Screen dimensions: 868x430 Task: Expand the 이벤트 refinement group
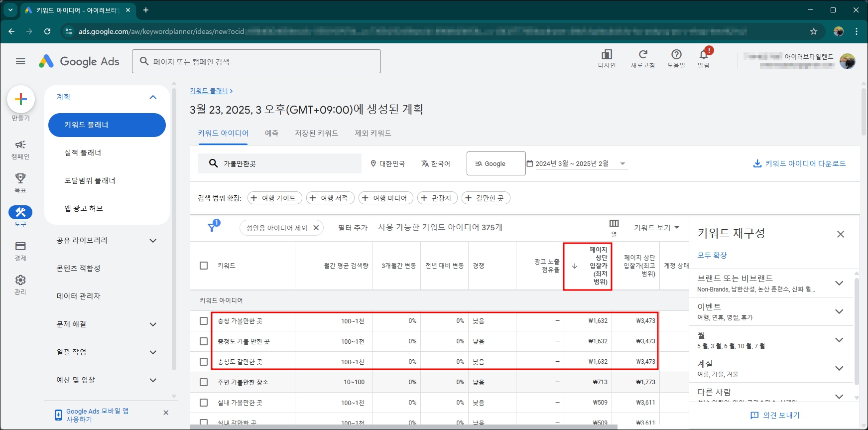tap(839, 311)
